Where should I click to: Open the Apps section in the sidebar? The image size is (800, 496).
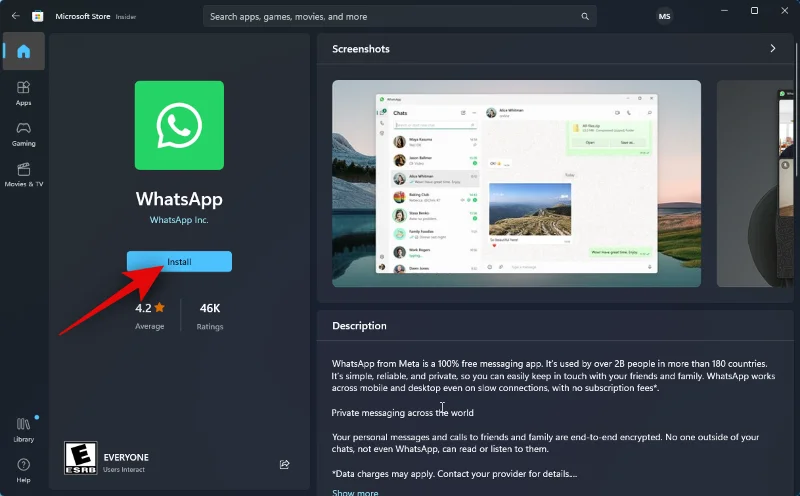pyautogui.click(x=23, y=93)
